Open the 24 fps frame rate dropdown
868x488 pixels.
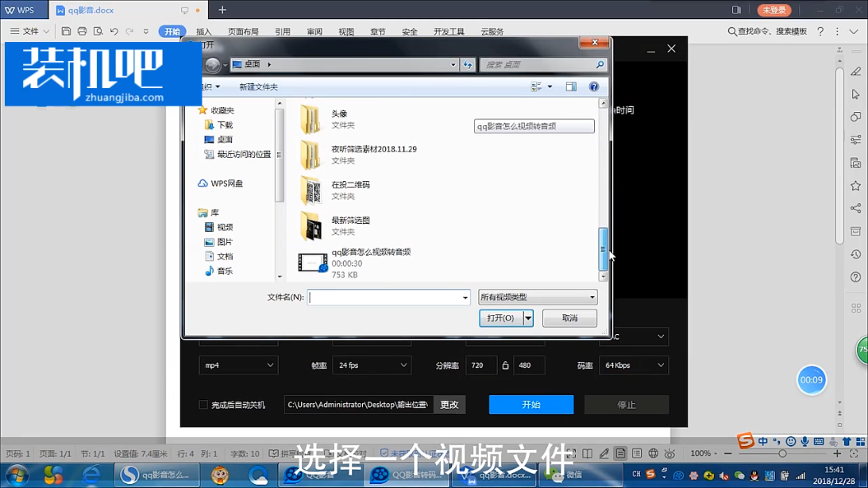pyautogui.click(x=371, y=365)
